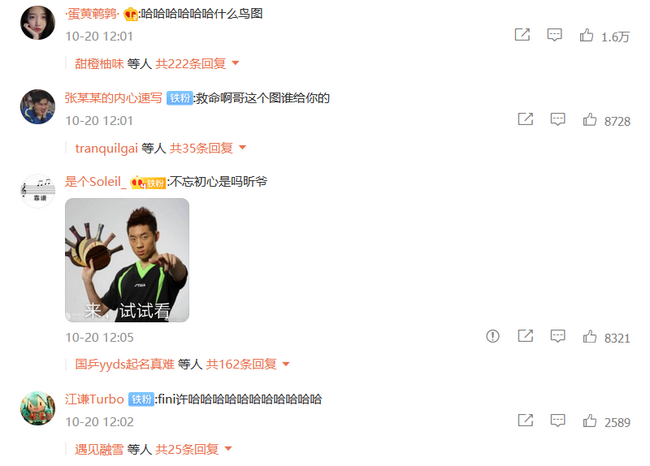
Task: Expand the 共35条回复 reply thread
Action: (x=208, y=148)
